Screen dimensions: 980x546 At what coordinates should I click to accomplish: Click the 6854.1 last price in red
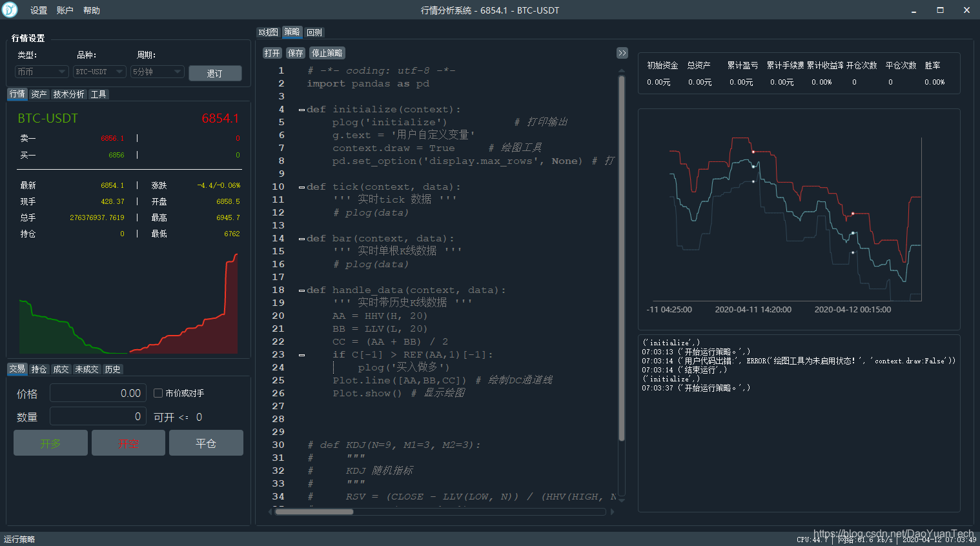point(220,118)
